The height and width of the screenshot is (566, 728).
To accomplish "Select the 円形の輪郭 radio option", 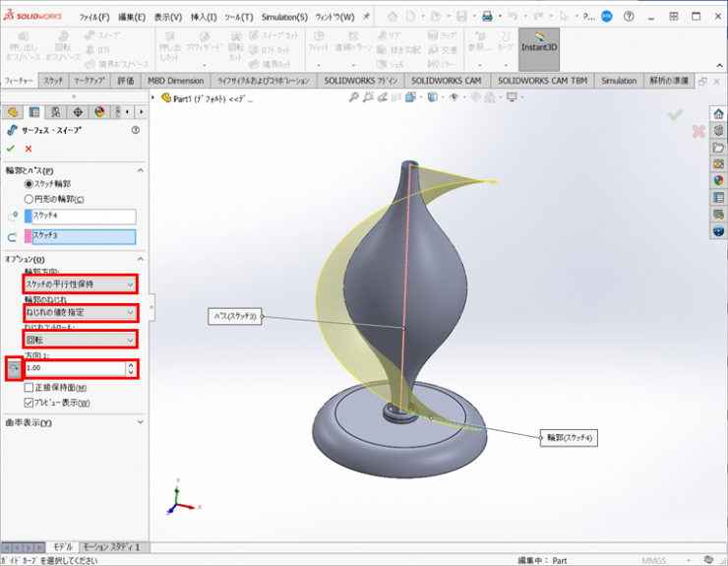I will pyautogui.click(x=30, y=198).
